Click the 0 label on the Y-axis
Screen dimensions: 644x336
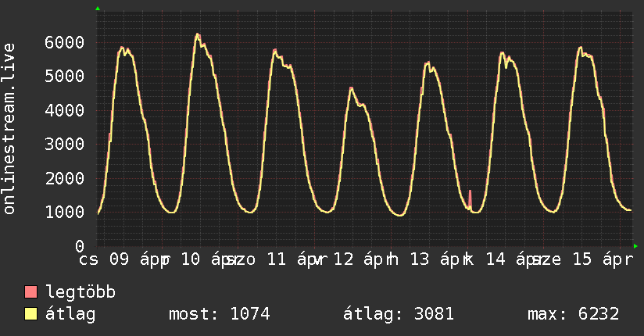coord(80,245)
